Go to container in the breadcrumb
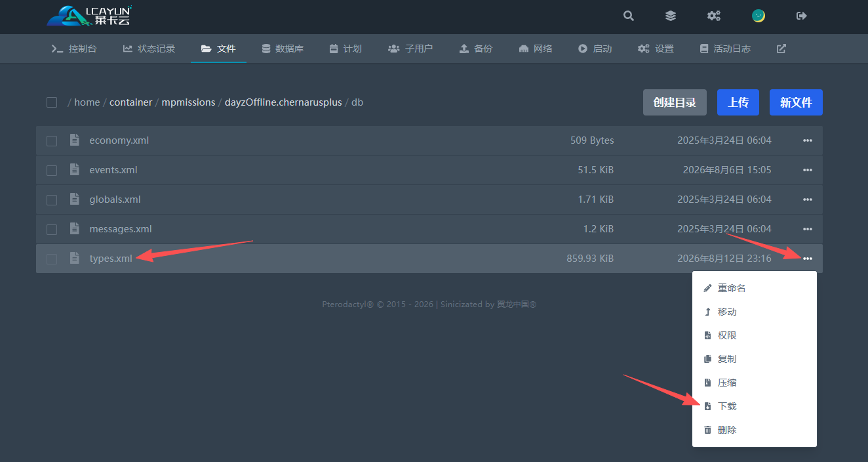Screen dimensions: 868x462 tap(130, 102)
